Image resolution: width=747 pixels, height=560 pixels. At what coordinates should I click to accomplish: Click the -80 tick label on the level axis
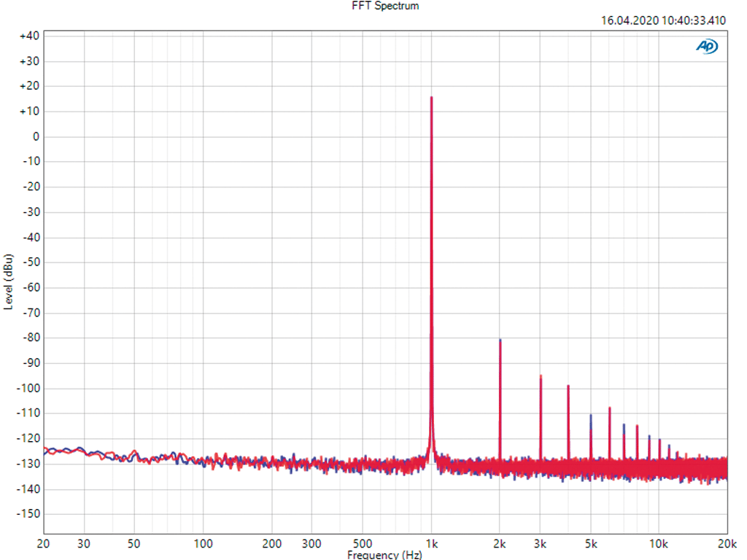[30, 338]
